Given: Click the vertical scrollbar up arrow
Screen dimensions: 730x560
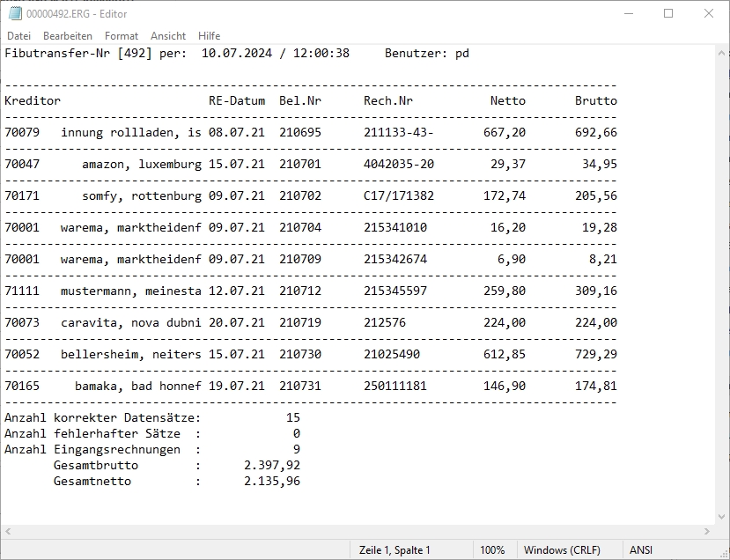Looking at the screenshot, I should click(722, 53).
